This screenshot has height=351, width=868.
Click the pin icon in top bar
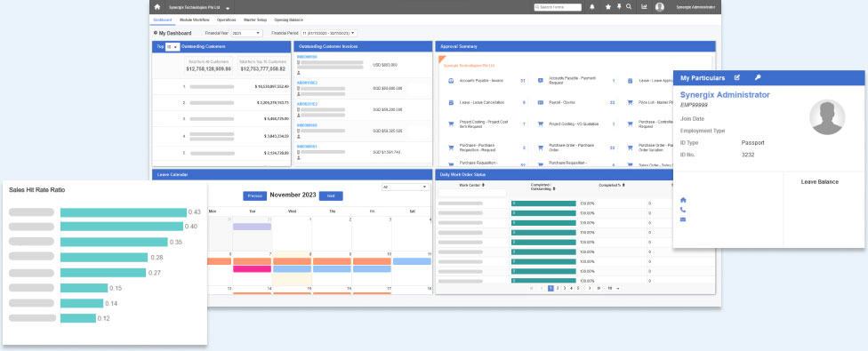tap(619, 7)
